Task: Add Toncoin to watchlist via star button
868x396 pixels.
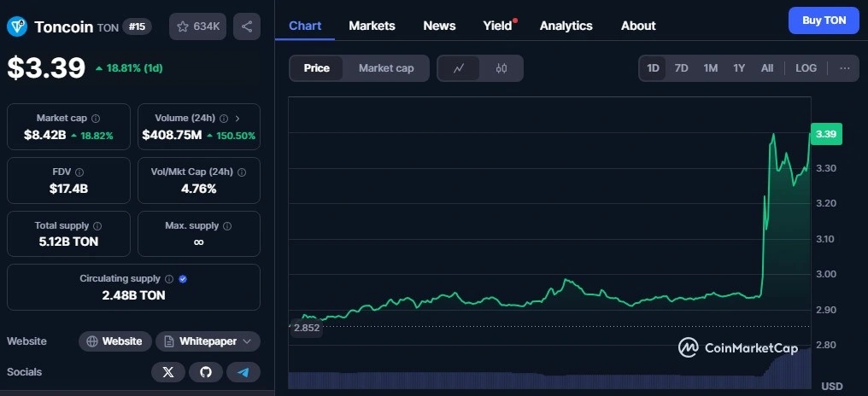Action: pos(197,26)
